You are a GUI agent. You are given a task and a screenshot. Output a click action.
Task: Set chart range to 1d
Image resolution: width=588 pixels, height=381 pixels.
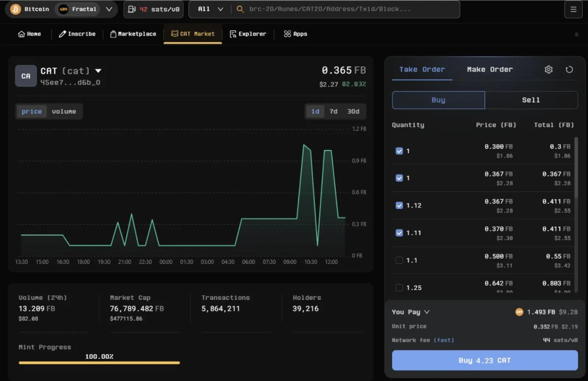tap(315, 111)
